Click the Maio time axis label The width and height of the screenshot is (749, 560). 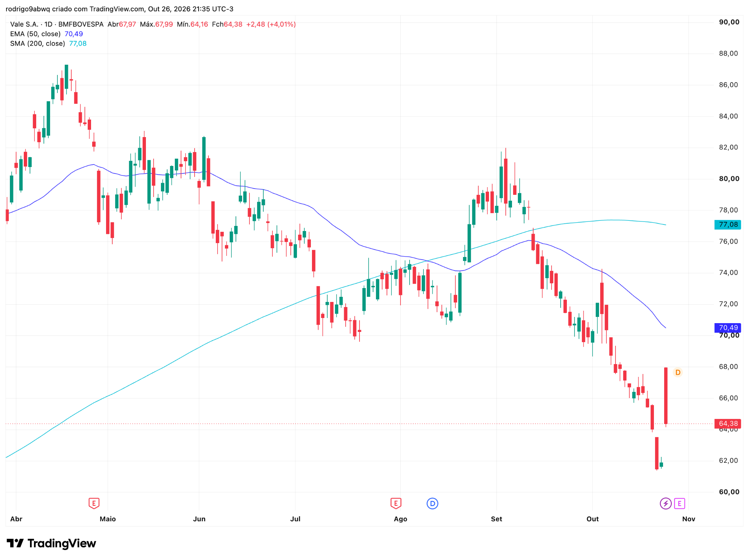(x=108, y=519)
